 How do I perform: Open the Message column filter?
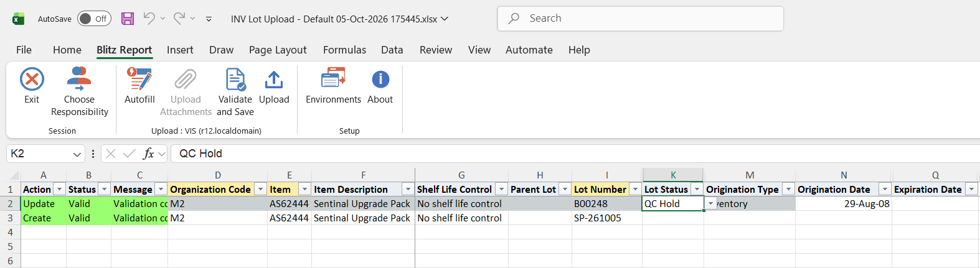point(161,189)
